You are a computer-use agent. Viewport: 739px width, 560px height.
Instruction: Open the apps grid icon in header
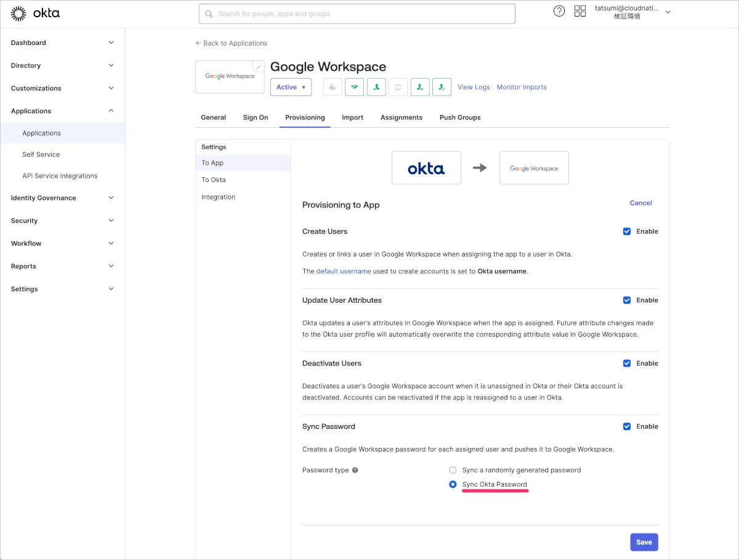coord(579,11)
